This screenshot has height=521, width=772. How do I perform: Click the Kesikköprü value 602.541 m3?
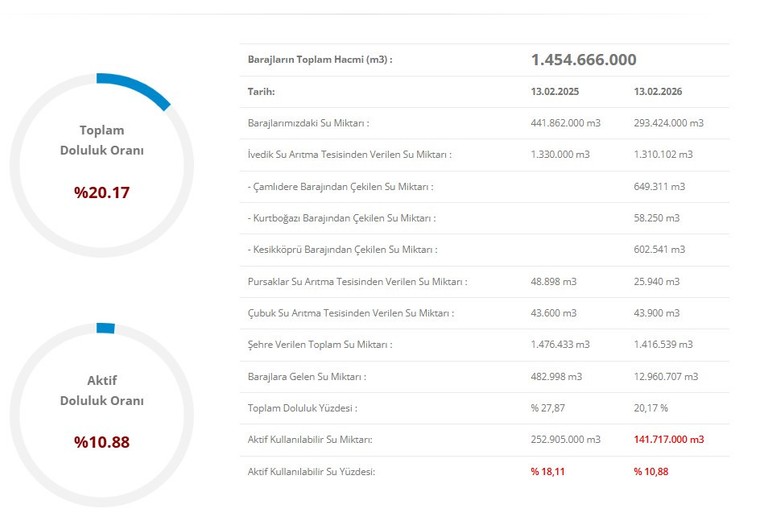(659, 249)
